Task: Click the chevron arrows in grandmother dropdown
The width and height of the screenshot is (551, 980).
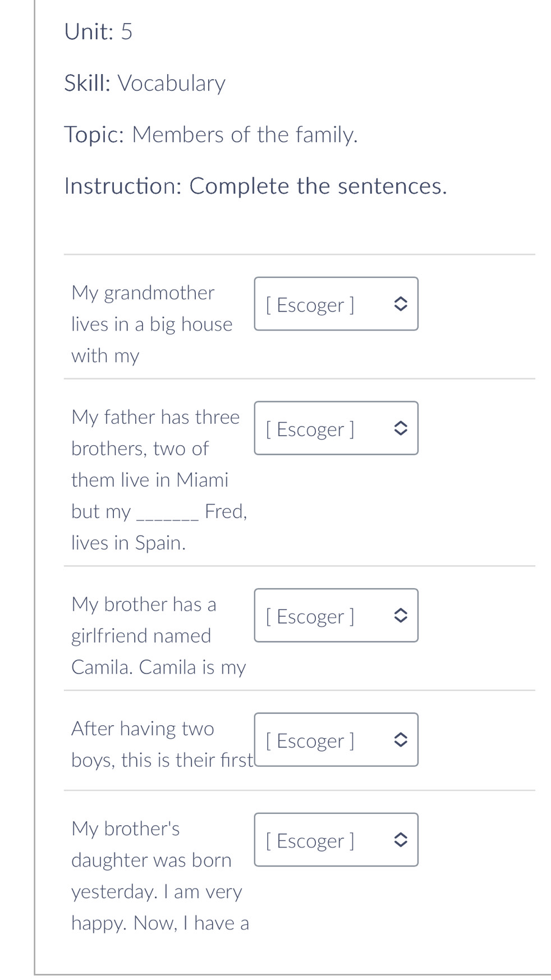Action: click(x=400, y=304)
